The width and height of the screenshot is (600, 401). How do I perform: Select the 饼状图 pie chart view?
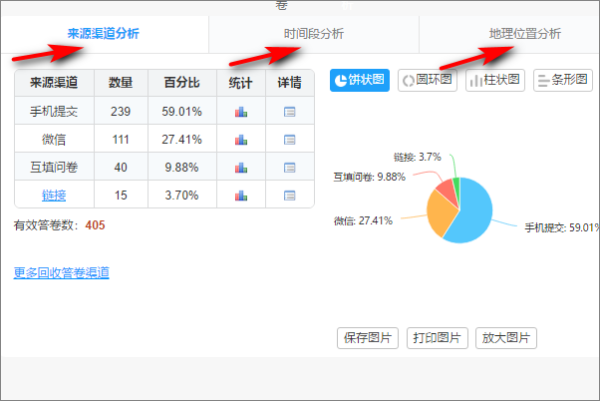pos(360,80)
